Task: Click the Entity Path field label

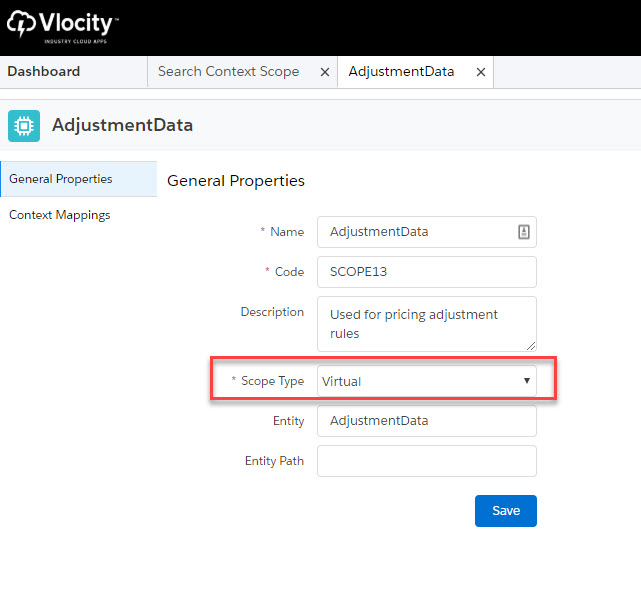Action: (274, 461)
